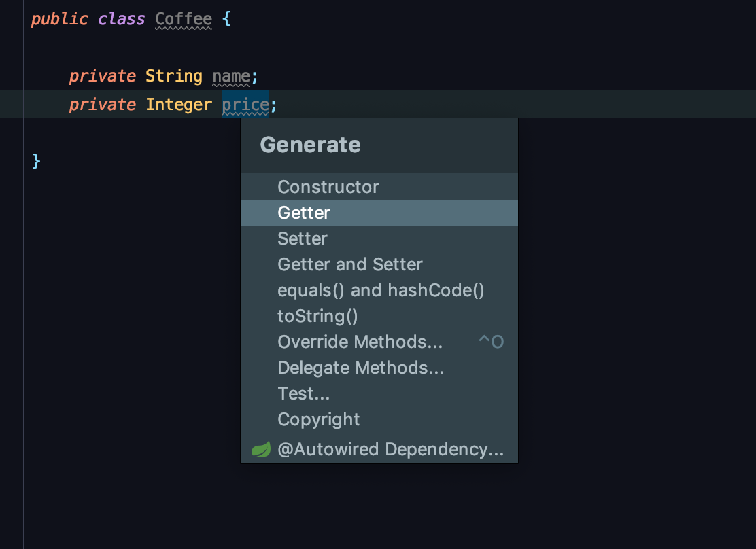Select Constructor from Generate menu

(x=328, y=187)
